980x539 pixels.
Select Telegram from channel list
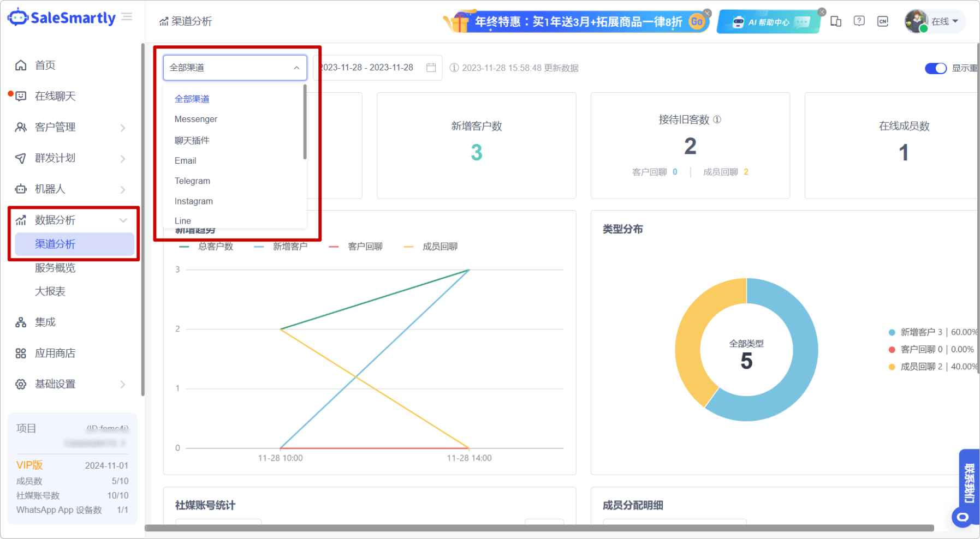coord(192,181)
